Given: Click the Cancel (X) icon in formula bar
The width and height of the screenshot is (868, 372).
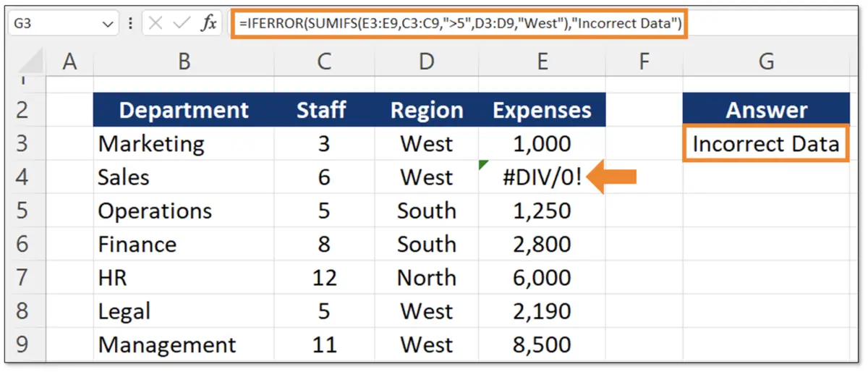Looking at the screenshot, I should tap(155, 23).
